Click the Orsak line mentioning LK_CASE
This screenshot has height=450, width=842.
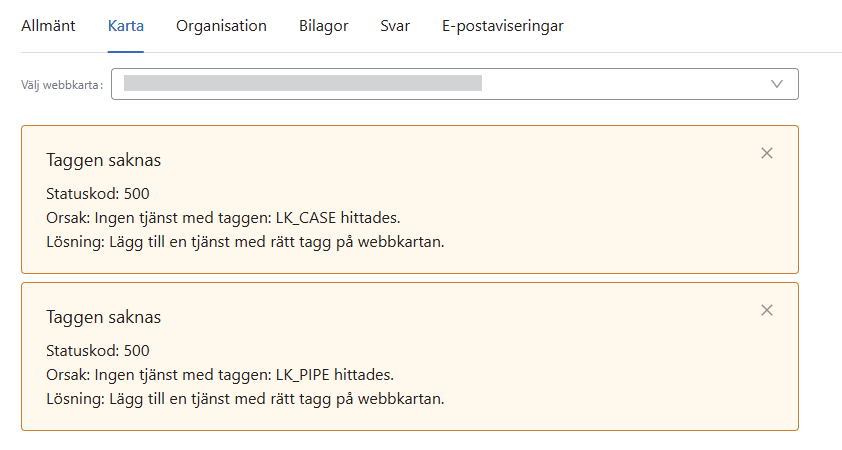pyautogui.click(x=229, y=218)
